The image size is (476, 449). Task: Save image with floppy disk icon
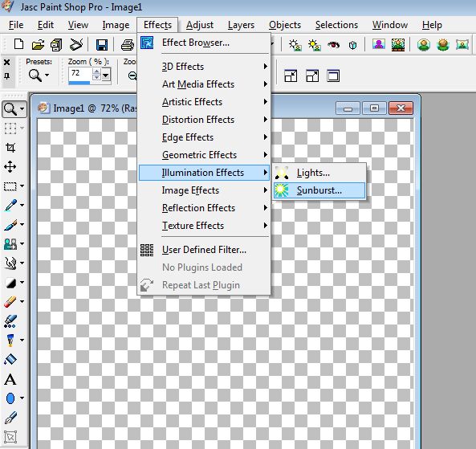point(102,45)
